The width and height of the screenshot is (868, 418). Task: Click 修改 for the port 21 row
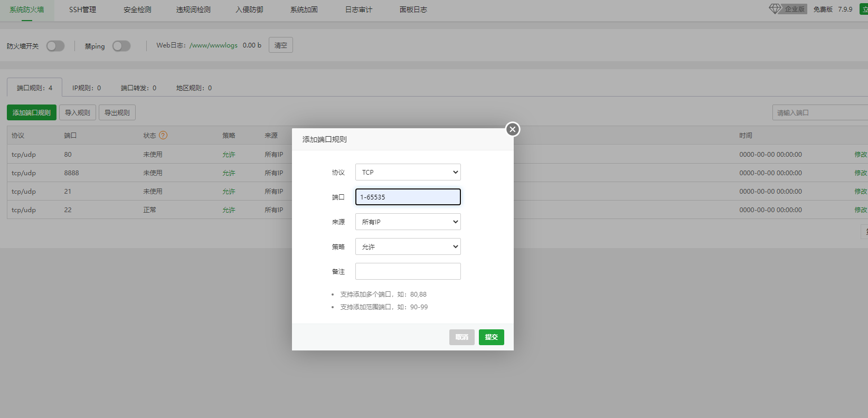[861, 191]
